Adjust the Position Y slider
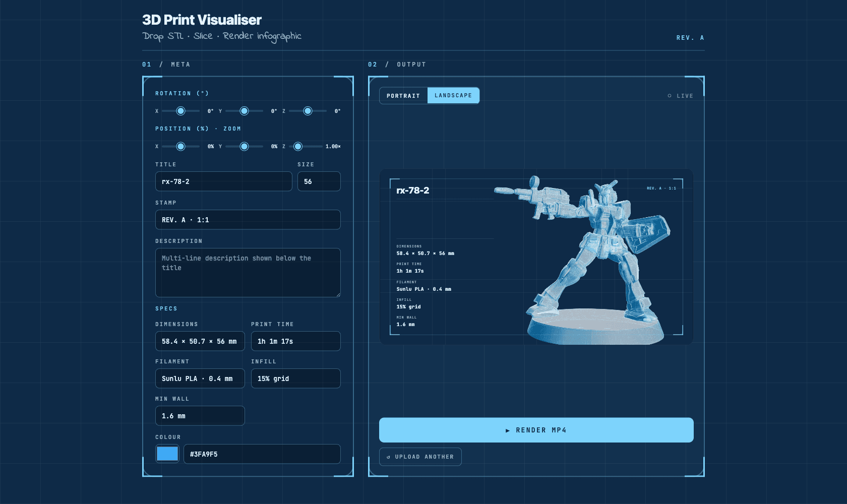This screenshot has width=847, height=504. (x=244, y=146)
